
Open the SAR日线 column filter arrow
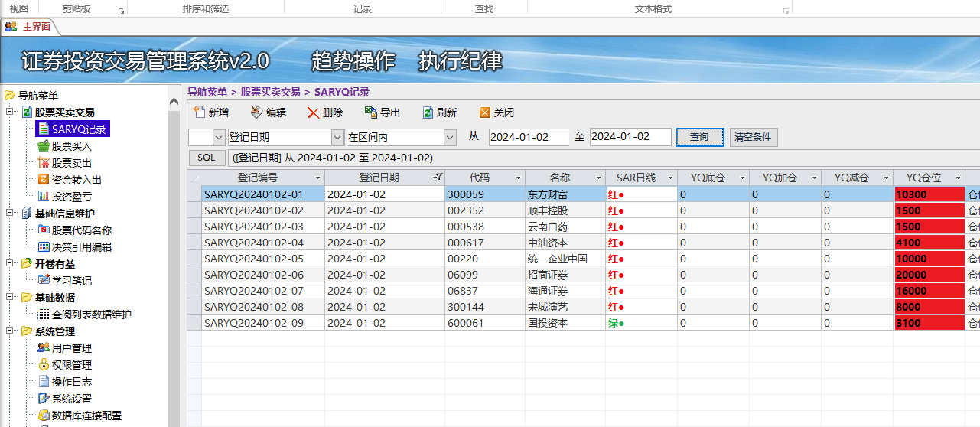(670, 178)
